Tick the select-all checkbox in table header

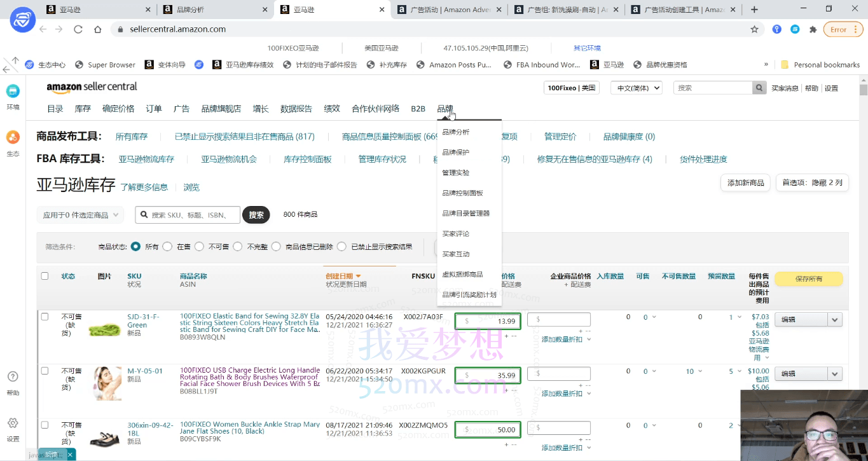point(45,276)
